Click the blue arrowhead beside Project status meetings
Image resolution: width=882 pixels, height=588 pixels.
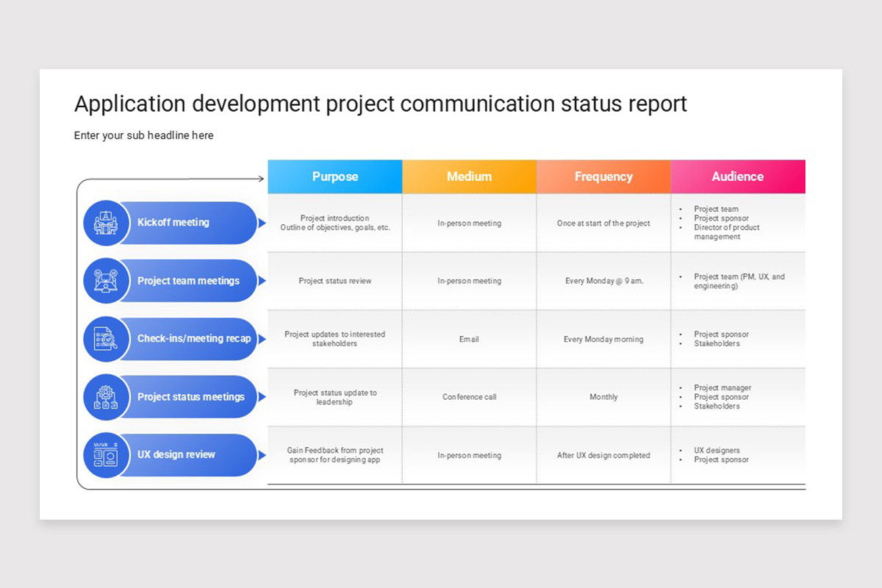coord(262,397)
